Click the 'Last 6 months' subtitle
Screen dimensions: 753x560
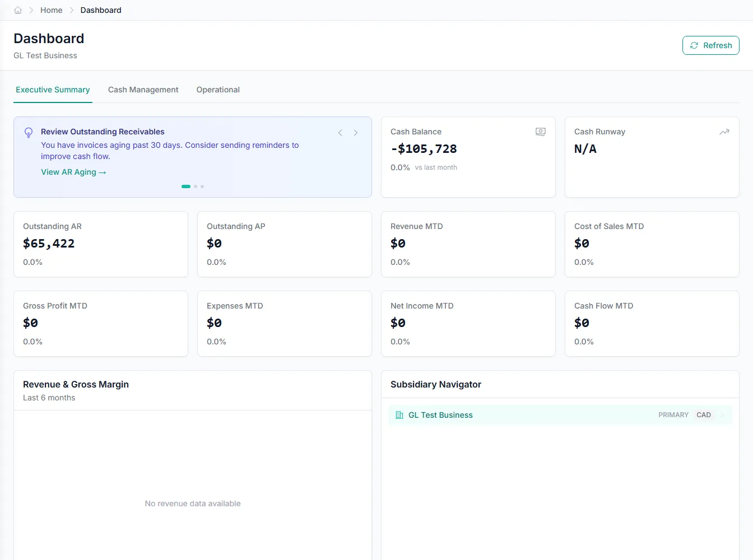(49, 398)
